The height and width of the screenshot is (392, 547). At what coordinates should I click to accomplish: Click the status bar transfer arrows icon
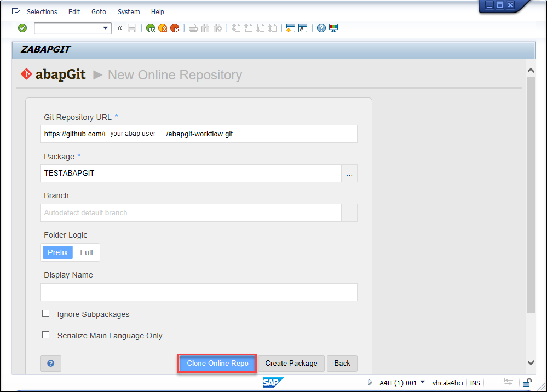point(509,383)
